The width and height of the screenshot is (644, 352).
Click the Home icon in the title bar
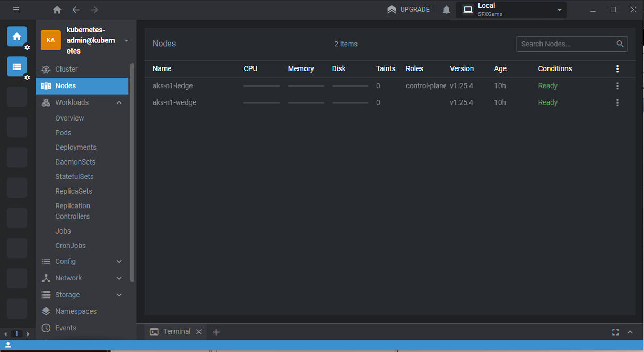(57, 10)
